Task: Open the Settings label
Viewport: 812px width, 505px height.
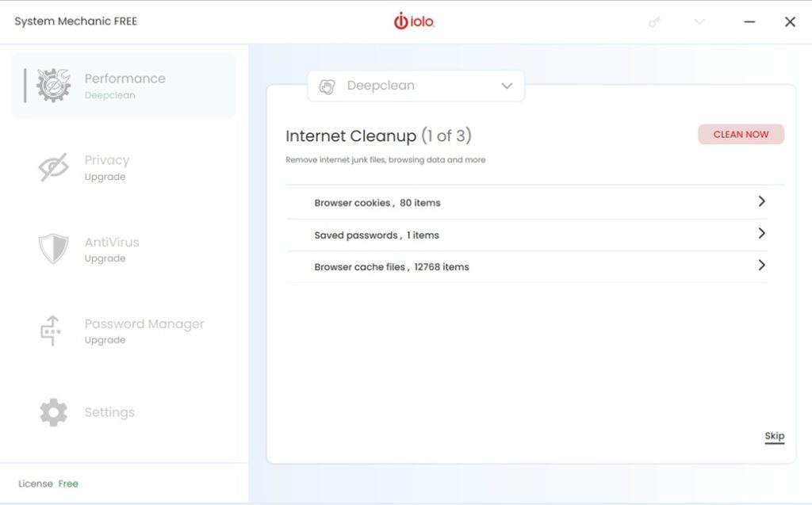Action: click(x=109, y=412)
